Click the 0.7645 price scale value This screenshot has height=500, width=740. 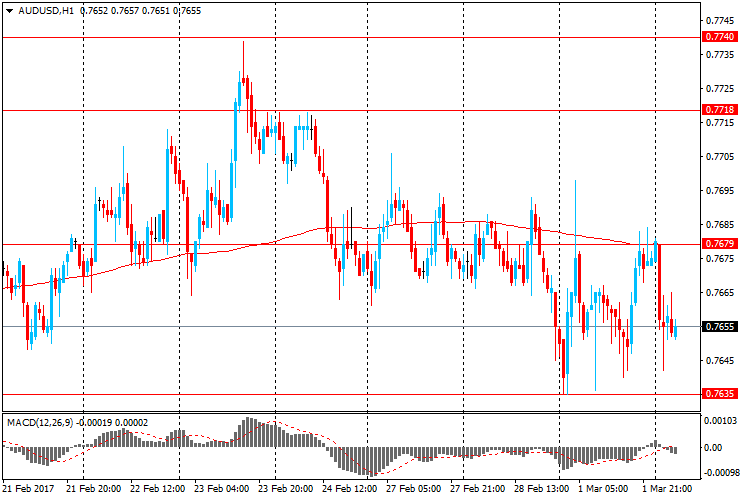[720, 361]
